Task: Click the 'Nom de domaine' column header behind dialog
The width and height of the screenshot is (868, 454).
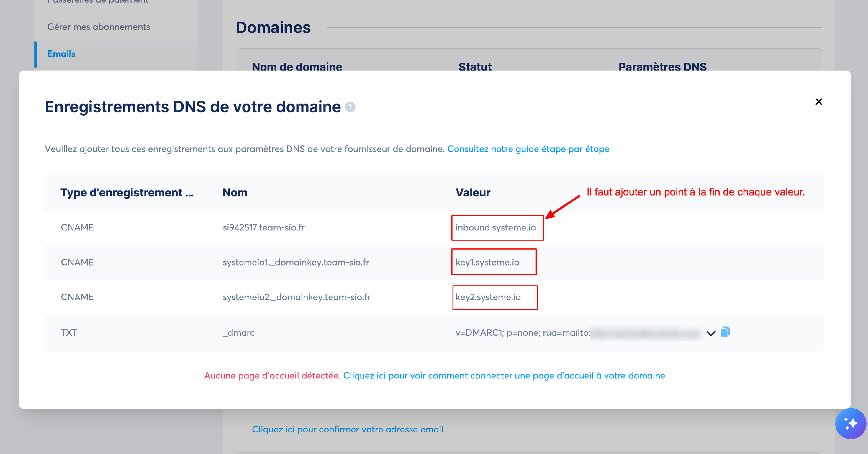Action: click(297, 67)
